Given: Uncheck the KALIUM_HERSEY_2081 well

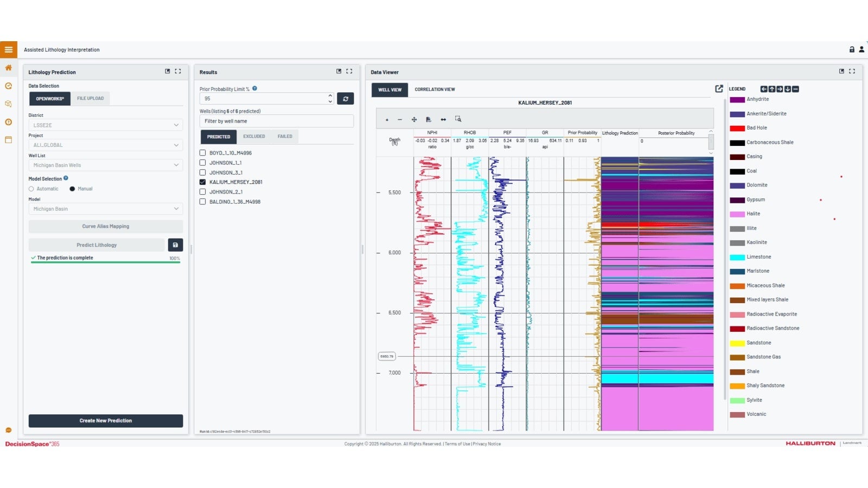Looking at the screenshot, I should [202, 182].
